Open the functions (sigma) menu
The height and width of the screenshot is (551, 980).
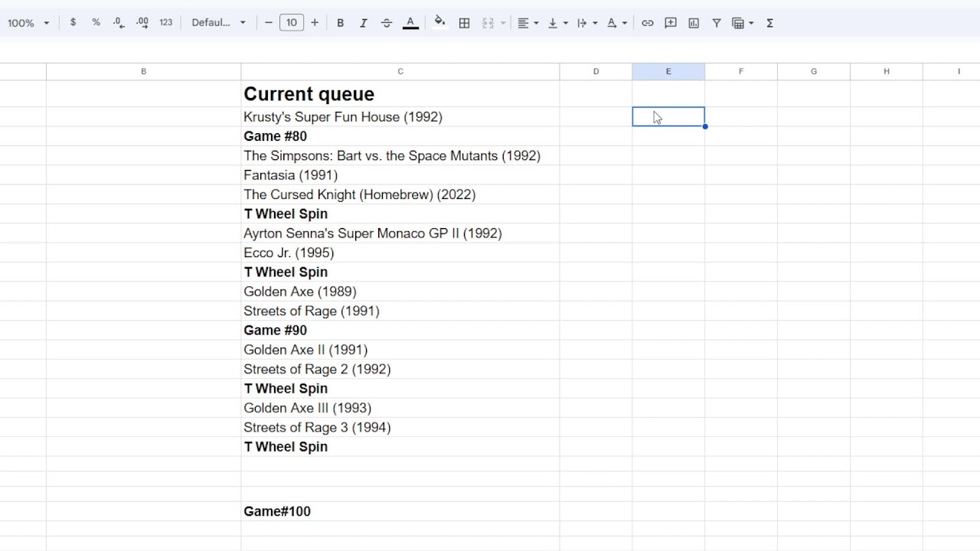tap(769, 23)
